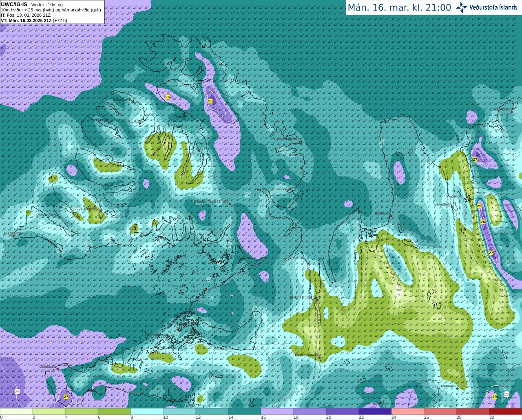Click the Blönduós station label
The image size is (522, 420).
pyautogui.click(x=383, y=213)
